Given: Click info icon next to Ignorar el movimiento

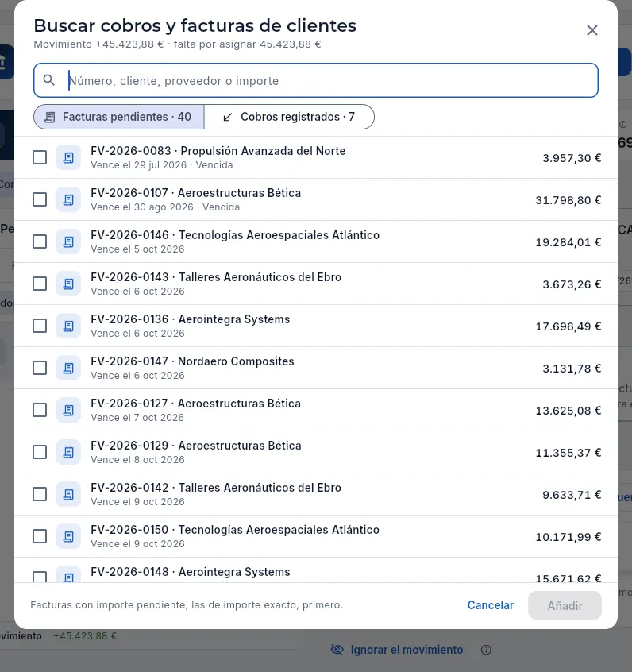Looking at the screenshot, I should point(486,650).
